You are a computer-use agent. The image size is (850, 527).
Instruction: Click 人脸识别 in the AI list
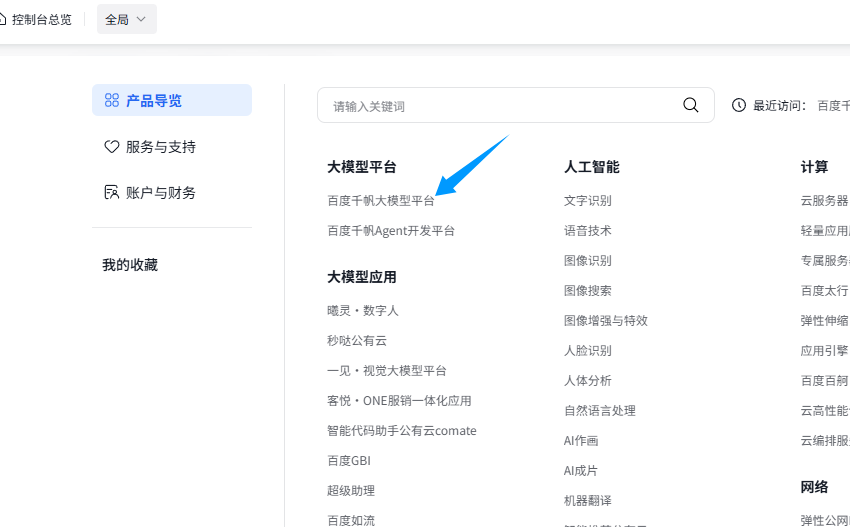(588, 350)
